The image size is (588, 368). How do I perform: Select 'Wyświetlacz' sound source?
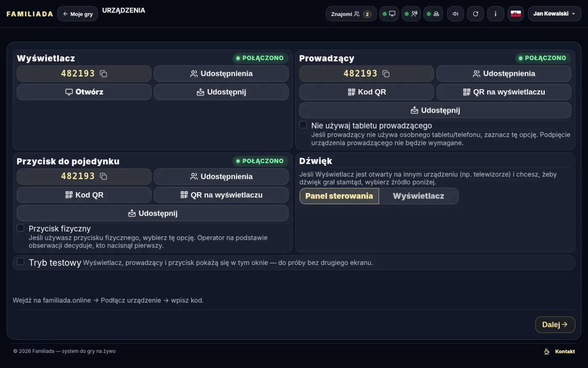click(418, 196)
